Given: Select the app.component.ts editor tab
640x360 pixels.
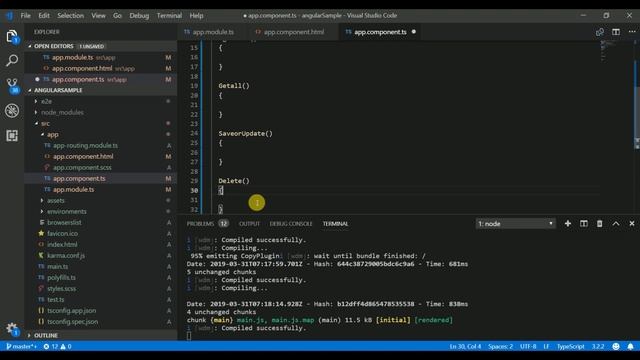Looking at the screenshot, I should pyautogui.click(x=380, y=32).
